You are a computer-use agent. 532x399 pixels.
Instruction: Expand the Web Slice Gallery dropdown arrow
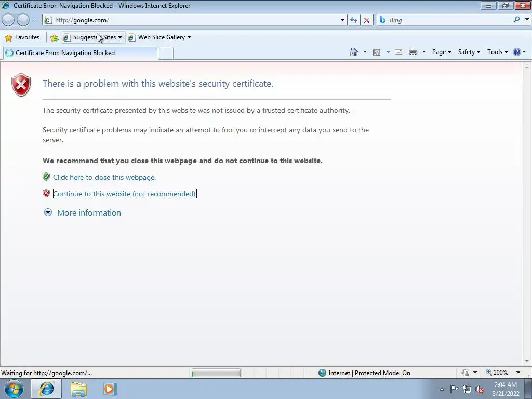pos(189,37)
